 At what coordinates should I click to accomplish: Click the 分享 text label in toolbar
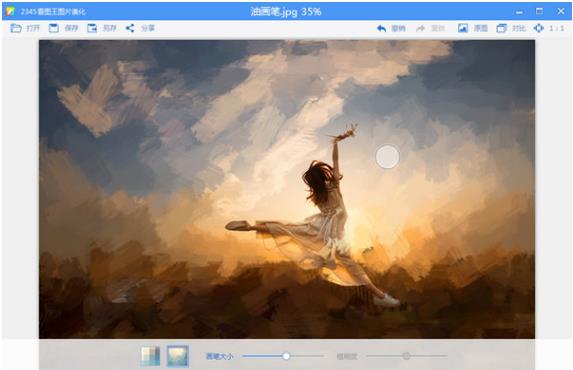(x=148, y=28)
